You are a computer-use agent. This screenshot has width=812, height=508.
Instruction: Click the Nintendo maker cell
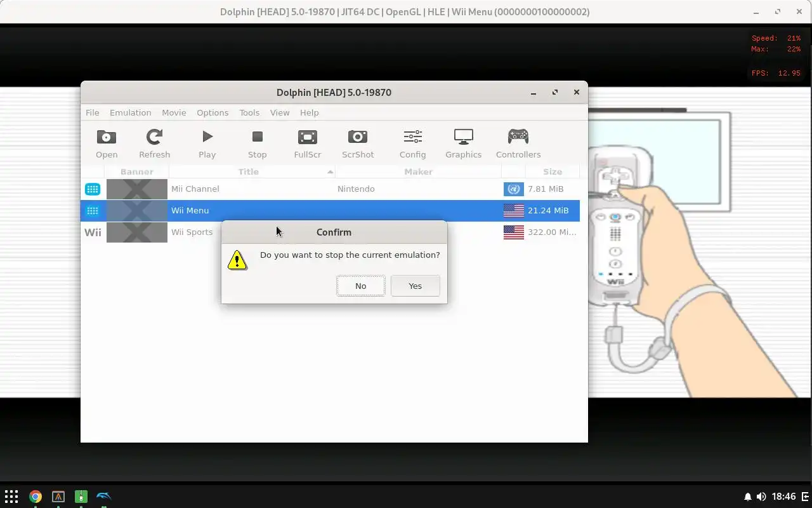(x=356, y=189)
